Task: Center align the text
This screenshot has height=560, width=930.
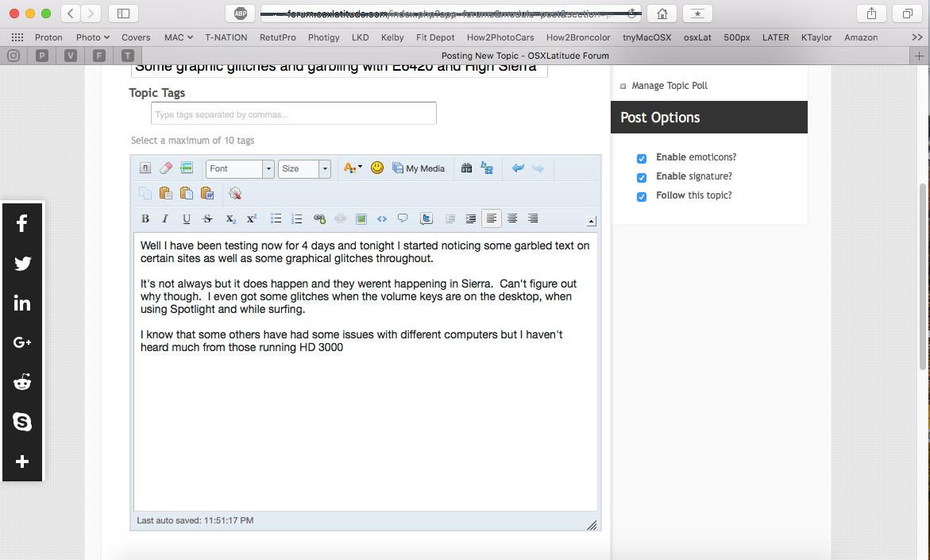Action: click(x=512, y=218)
